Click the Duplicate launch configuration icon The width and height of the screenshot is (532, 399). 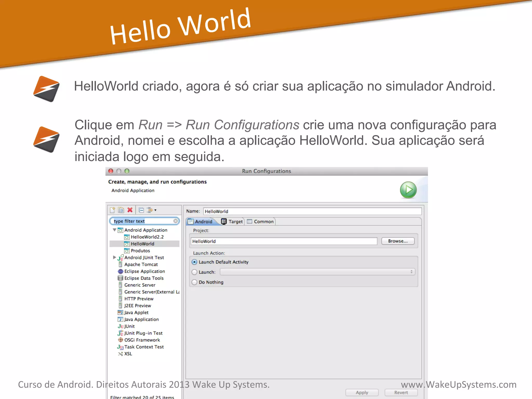[x=121, y=210]
